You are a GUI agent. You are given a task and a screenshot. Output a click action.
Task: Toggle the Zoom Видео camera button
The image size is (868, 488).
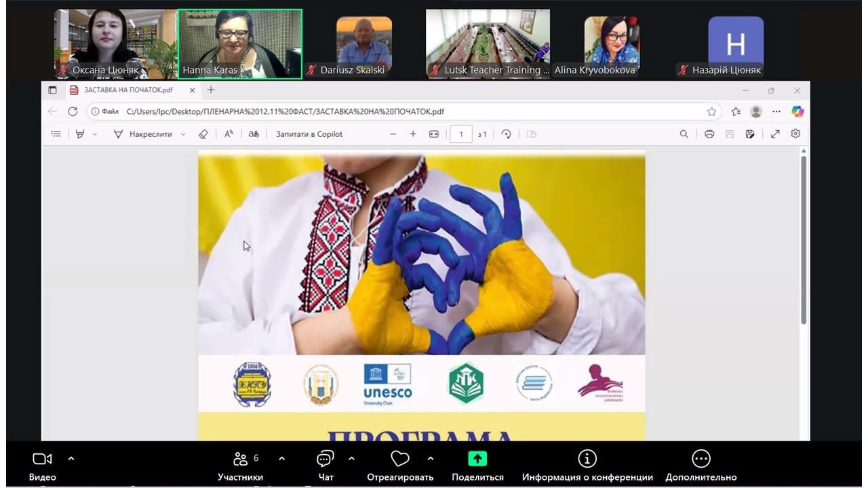point(42,460)
